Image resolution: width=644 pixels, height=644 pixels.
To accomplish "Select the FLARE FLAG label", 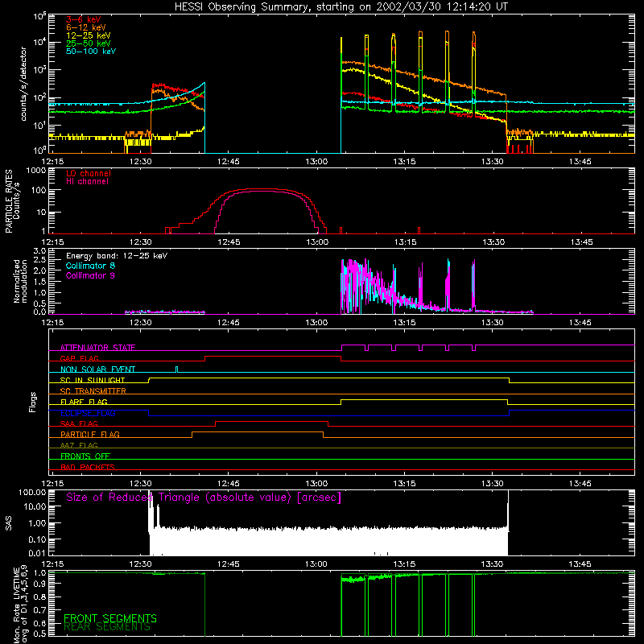I will (x=84, y=402).
